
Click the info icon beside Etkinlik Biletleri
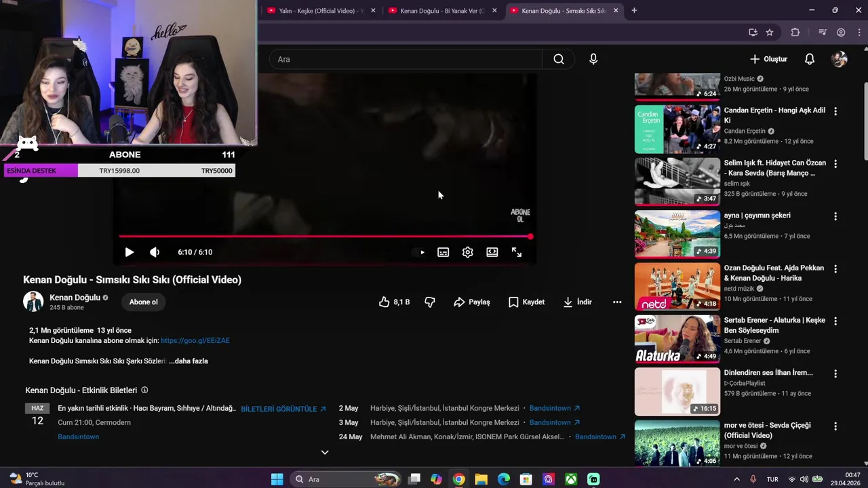(144, 390)
